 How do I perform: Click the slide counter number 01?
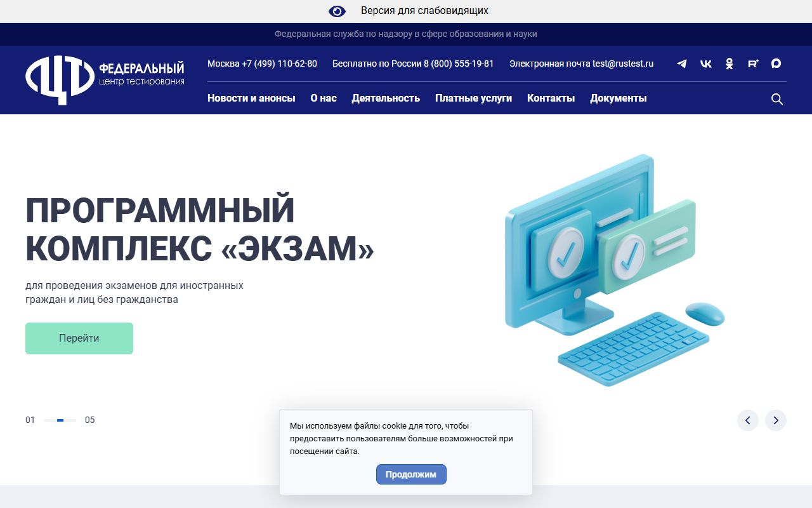[x=30, y=420]
